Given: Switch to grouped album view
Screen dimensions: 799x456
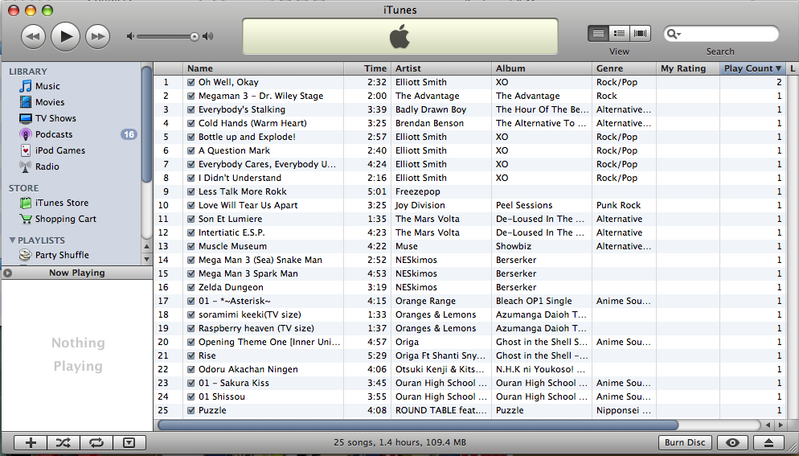Looking at the screenshot, I should click(x=619, y=34).
